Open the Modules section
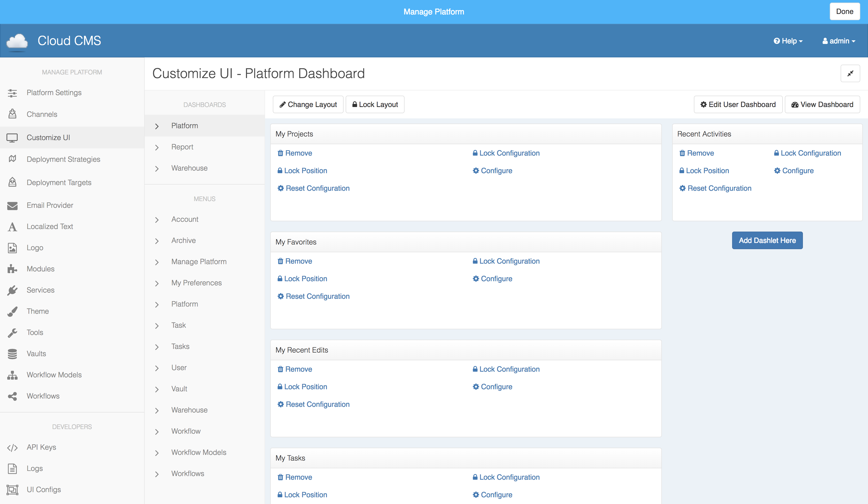The height and width of the screenshot is (504, 868). tap(40, 269)
